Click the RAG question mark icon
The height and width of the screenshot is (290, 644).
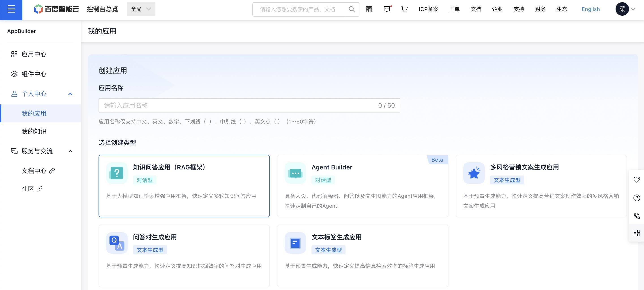click(117, 173)
